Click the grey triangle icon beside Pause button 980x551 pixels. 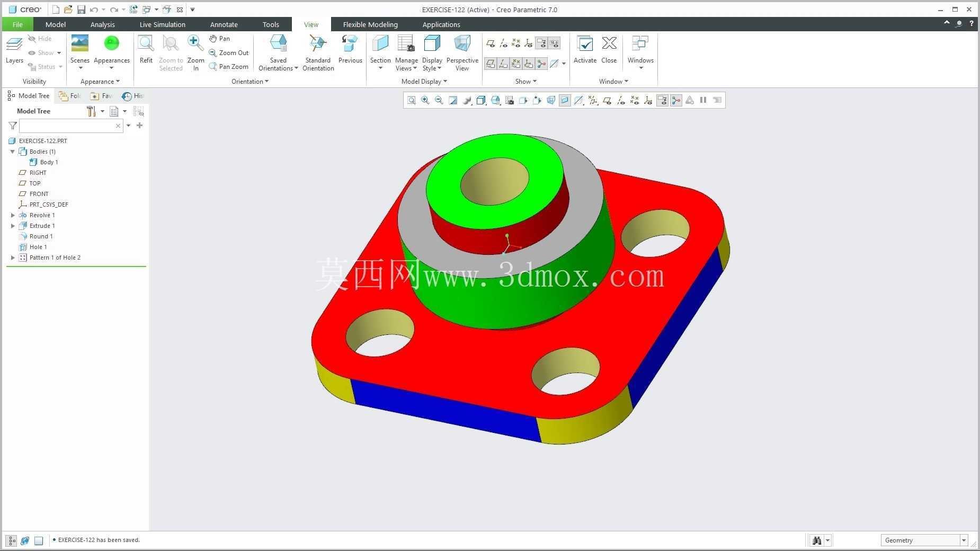[690, 100]
